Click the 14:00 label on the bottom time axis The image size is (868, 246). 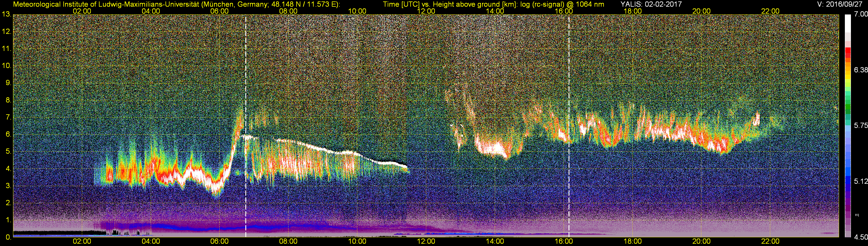(495, 241)
